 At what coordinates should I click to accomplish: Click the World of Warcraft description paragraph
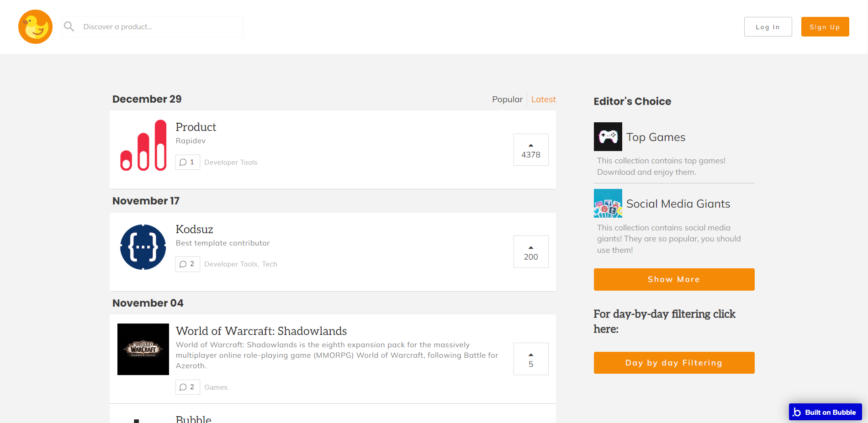pos(337,355)
